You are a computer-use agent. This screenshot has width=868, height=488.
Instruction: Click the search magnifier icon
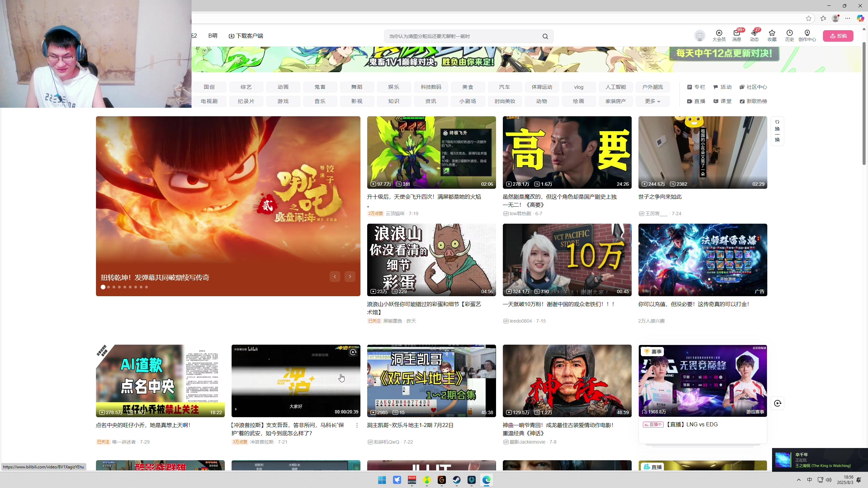pyautogui.click(x=545, y=36)
